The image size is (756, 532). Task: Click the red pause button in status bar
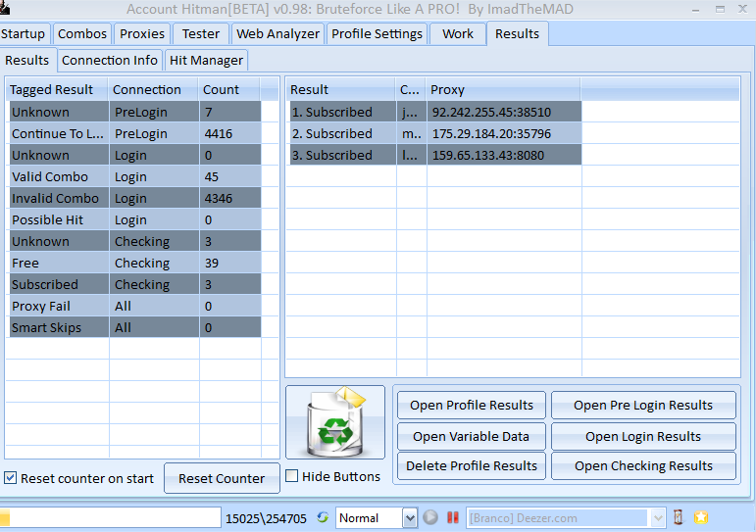point(453,517)
